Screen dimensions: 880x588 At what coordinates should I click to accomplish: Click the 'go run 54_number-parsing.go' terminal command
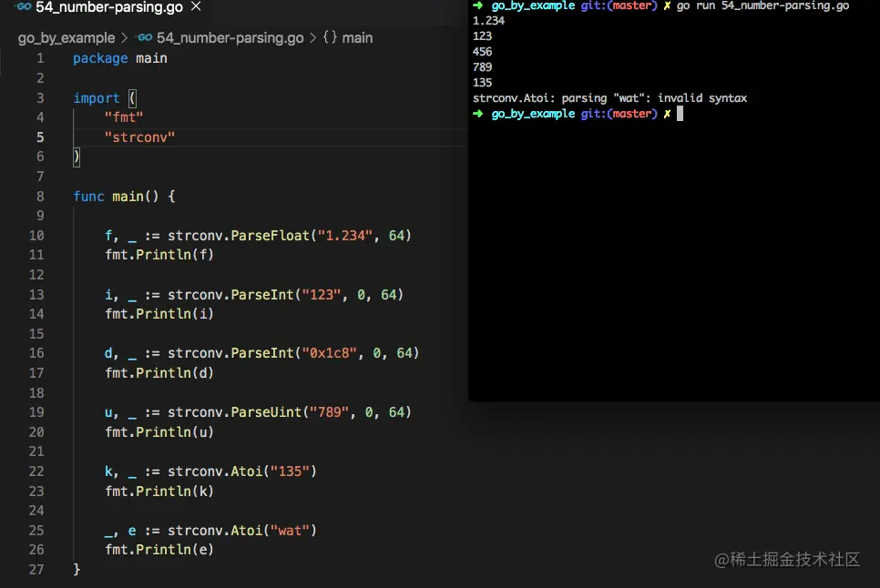pyautogui.click(x=762, y=5)
